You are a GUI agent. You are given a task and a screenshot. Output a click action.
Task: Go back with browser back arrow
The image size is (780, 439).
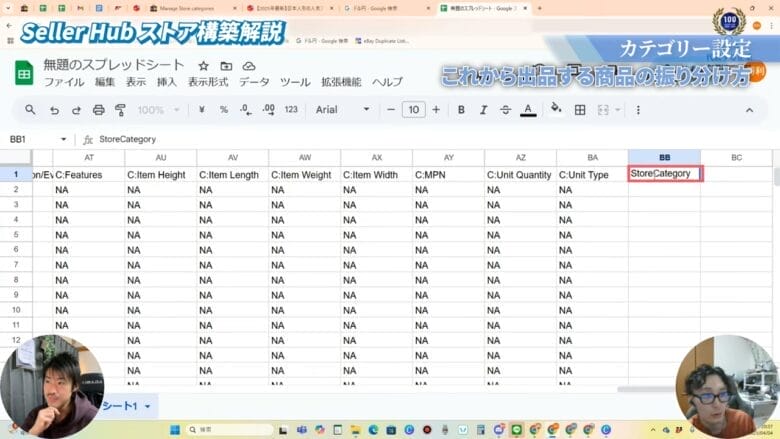click(9, 25)
